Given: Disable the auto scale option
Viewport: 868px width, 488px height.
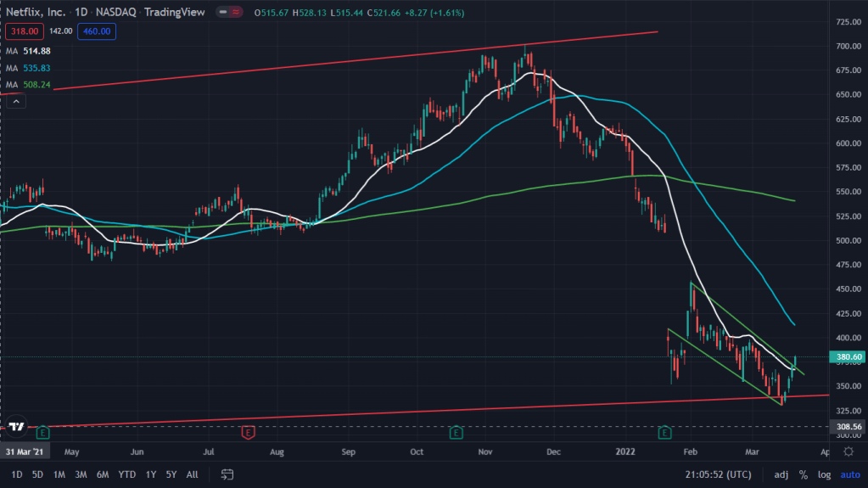Looking at the screenshot, I should (849, 474).
